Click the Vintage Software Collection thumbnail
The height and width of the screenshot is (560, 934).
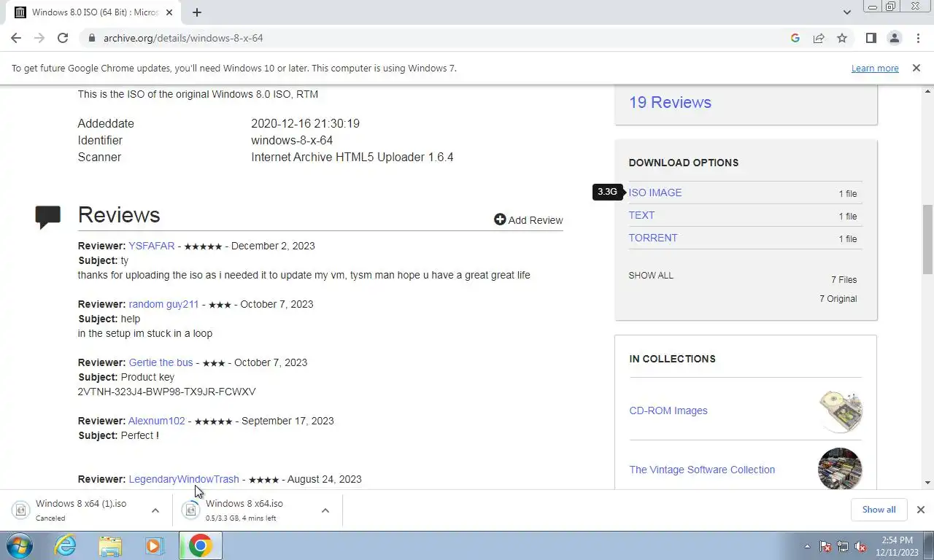(840, 469)
